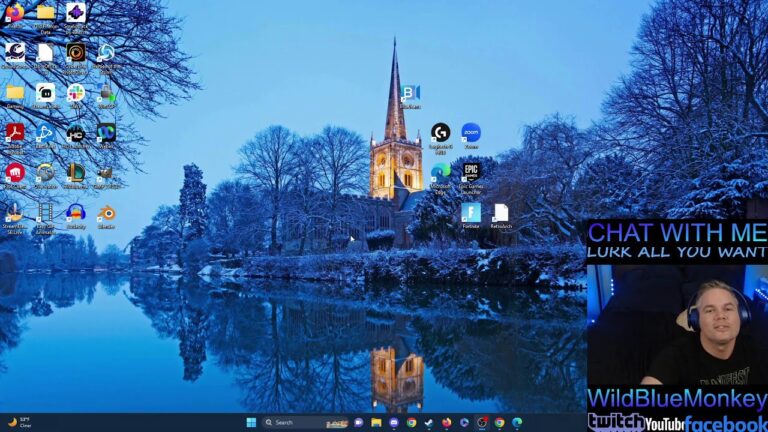Open Discord from the taskbar

[x=394, y=422]
